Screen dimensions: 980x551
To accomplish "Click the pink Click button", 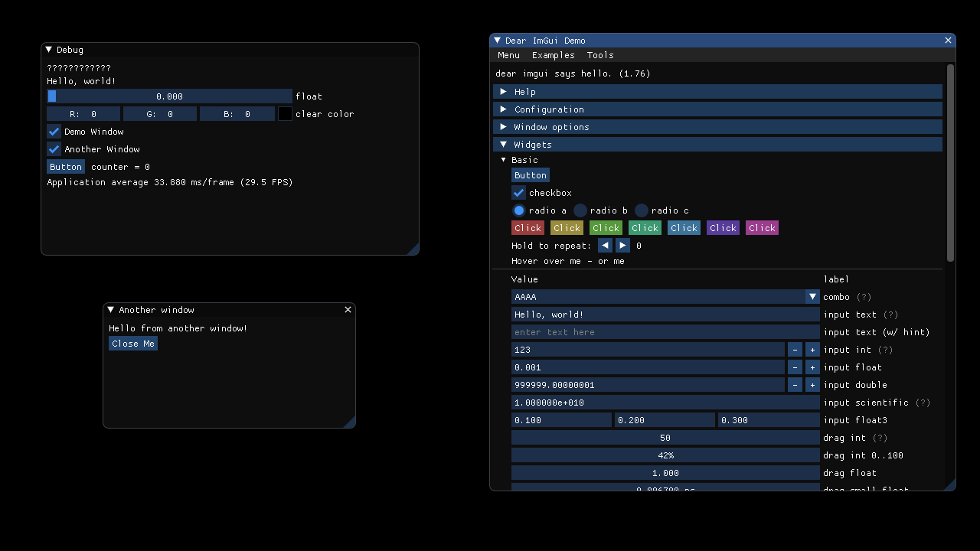I will coord(762,228).
